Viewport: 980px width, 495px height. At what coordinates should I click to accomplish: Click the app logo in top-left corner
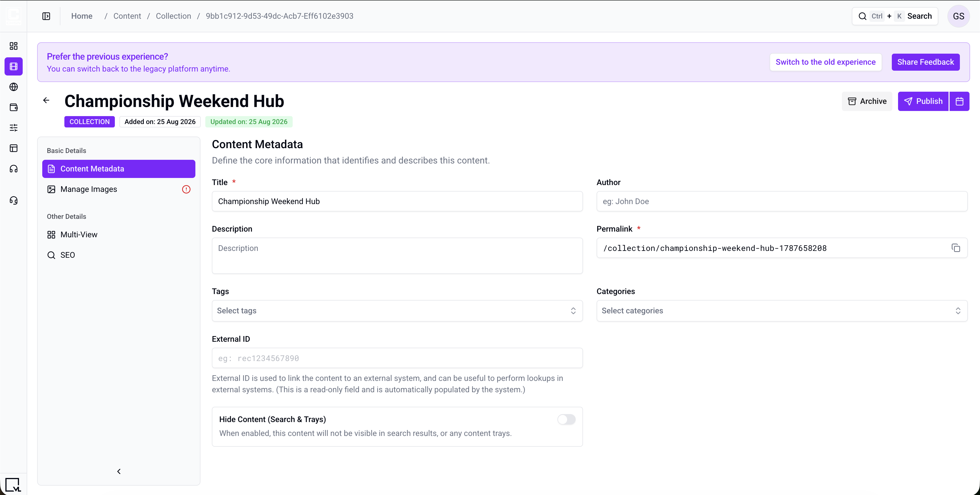(x=13, y=16)
